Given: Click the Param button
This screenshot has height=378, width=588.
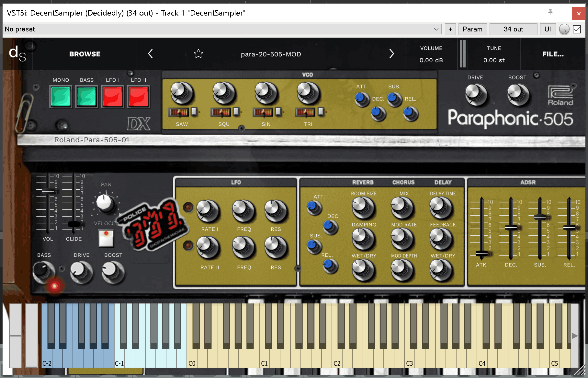Looking at the screenshot, I should point(472,29).
